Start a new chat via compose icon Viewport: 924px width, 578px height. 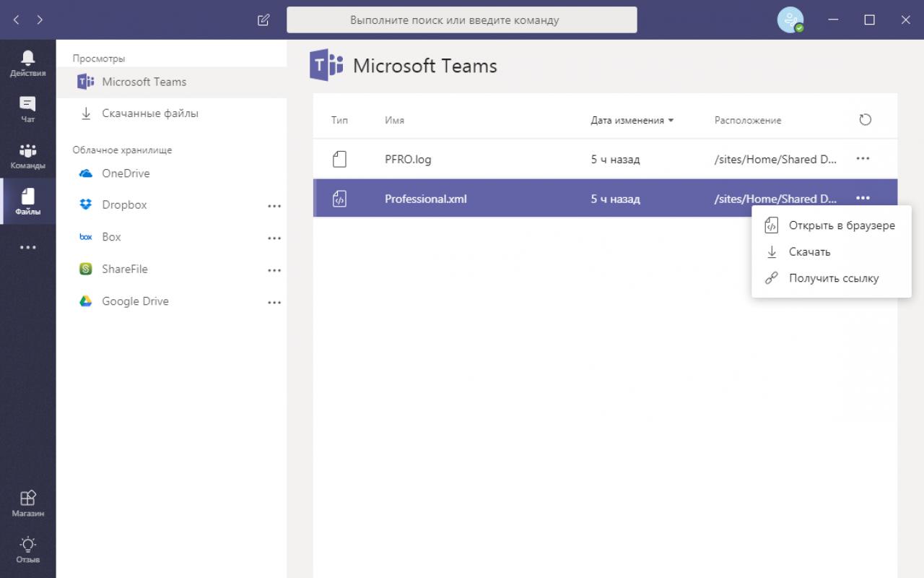pyautogui.click(x=263, y=20)
